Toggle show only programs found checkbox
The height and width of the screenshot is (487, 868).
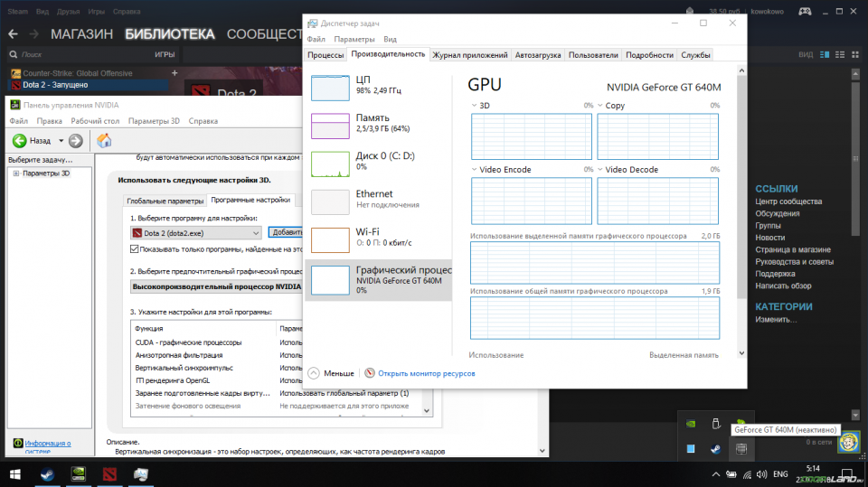pos(134,249)
